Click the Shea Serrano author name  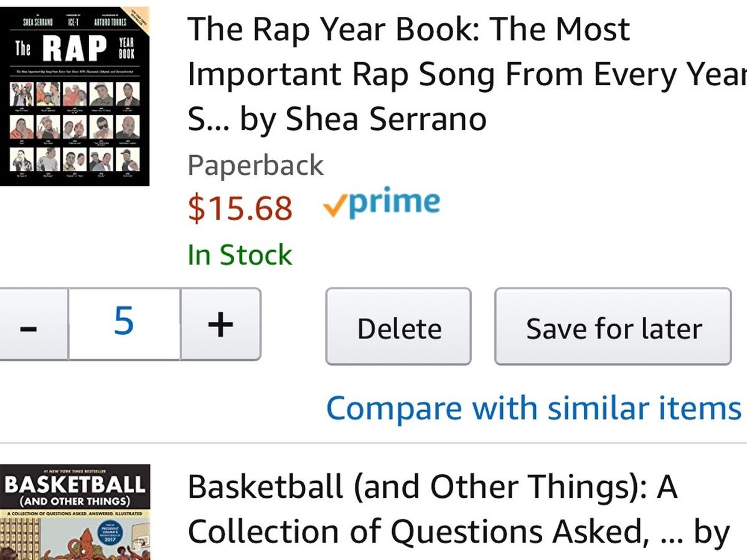coord(385,119)
